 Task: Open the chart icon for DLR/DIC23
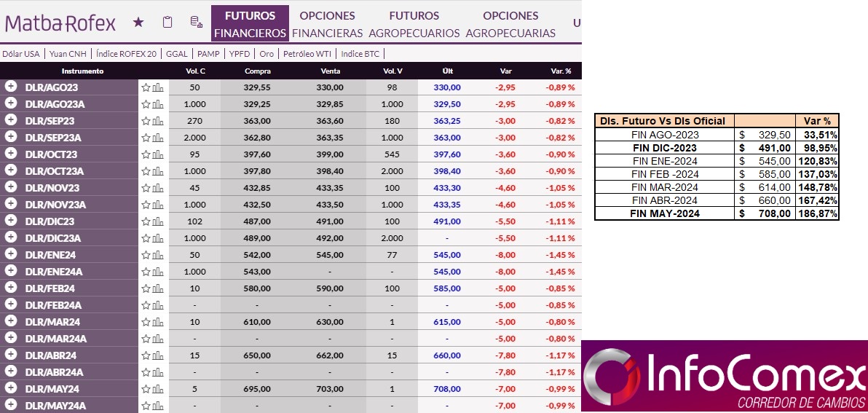point(158,221)
